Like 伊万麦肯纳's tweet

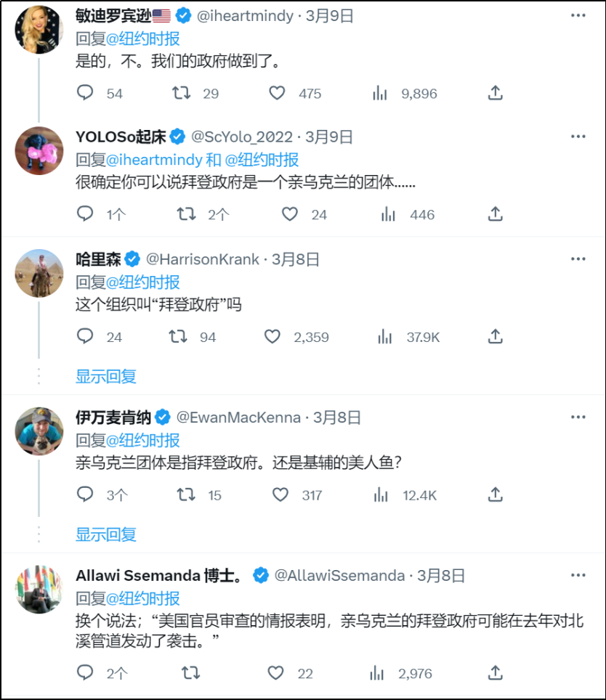[280, 495]
